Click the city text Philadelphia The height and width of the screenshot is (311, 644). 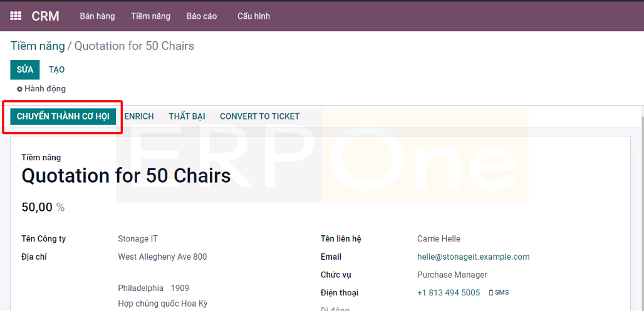(140, 288)
